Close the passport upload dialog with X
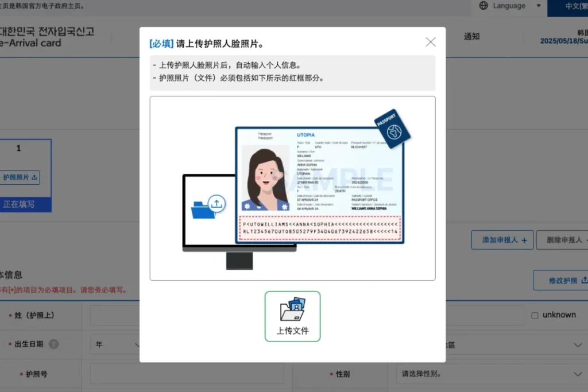Image resolution: width=588 pixels, height=392 pixels. coord(431,41)
